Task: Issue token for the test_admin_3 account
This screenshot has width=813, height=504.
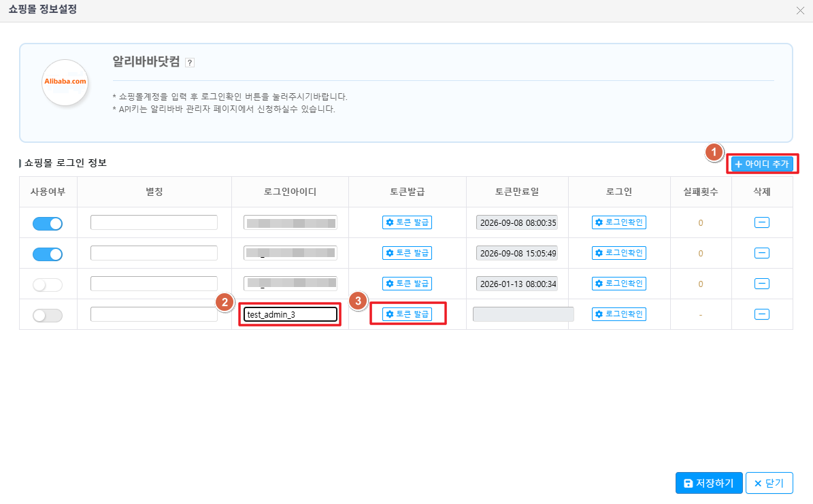Action: (407, 314)
